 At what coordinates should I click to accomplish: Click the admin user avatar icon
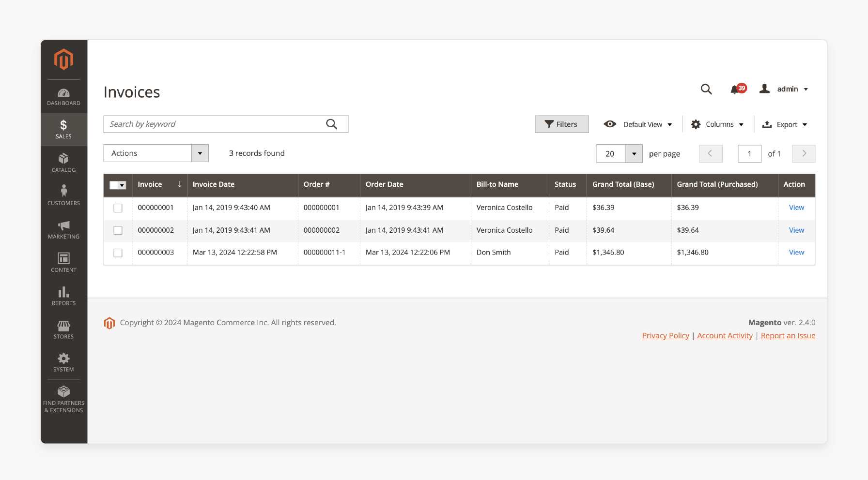coord(764,89)
